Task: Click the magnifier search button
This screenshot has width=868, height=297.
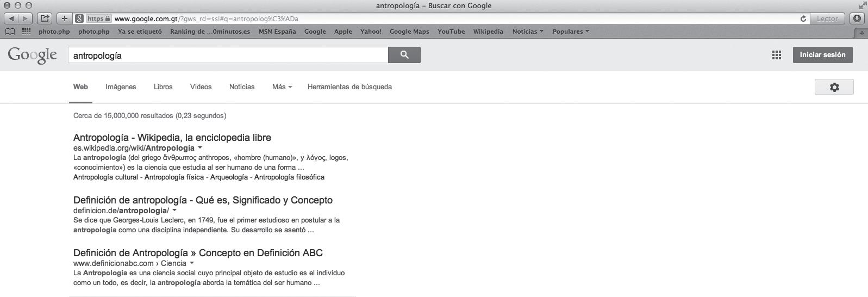Action: (404, 55)
